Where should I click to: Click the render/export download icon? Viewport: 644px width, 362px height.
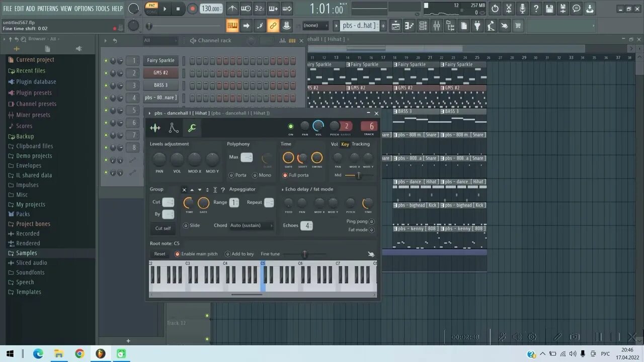click(590, 9)
